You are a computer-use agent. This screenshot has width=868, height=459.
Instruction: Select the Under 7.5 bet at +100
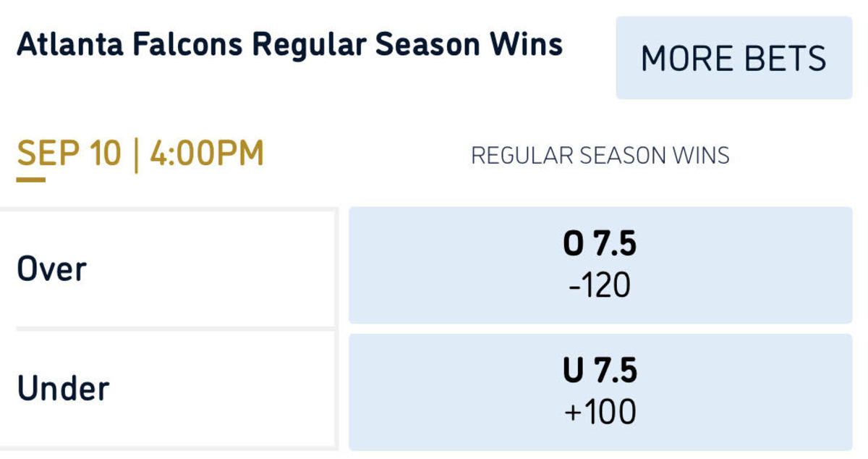point(600,392)
